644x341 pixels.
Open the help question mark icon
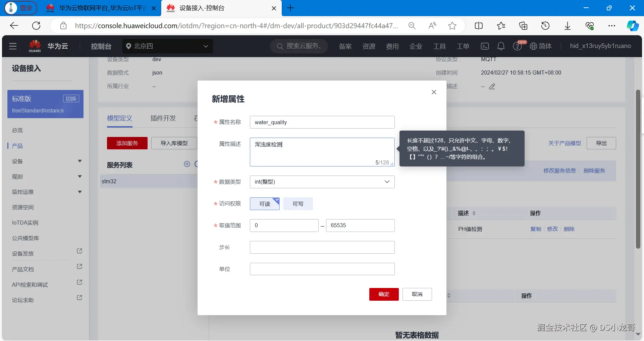click(517, 46)
